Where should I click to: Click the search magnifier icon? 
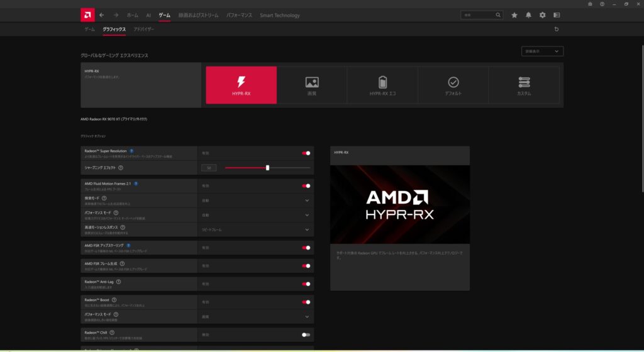pyautogui.click(x=498, y=15)
